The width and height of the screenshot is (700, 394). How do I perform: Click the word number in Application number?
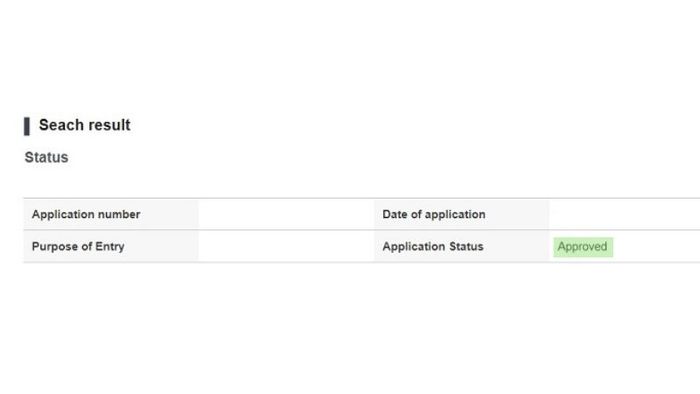click(119, 214)
